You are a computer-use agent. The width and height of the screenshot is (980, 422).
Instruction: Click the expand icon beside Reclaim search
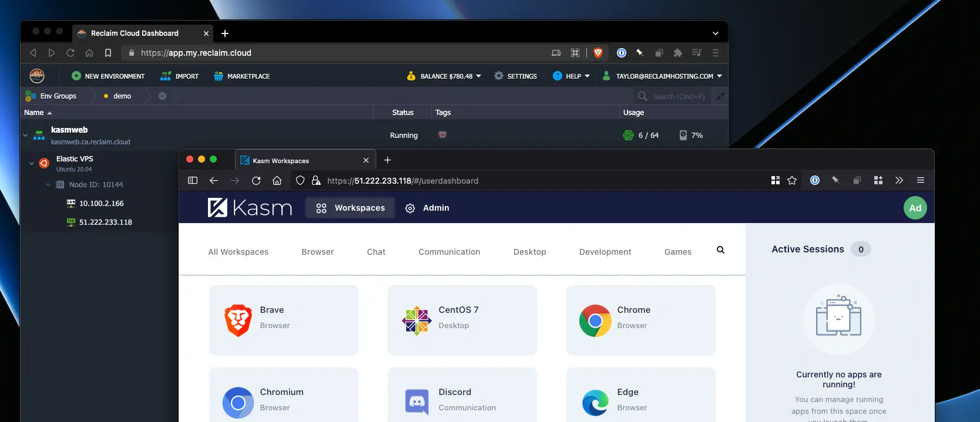[720, 96]
